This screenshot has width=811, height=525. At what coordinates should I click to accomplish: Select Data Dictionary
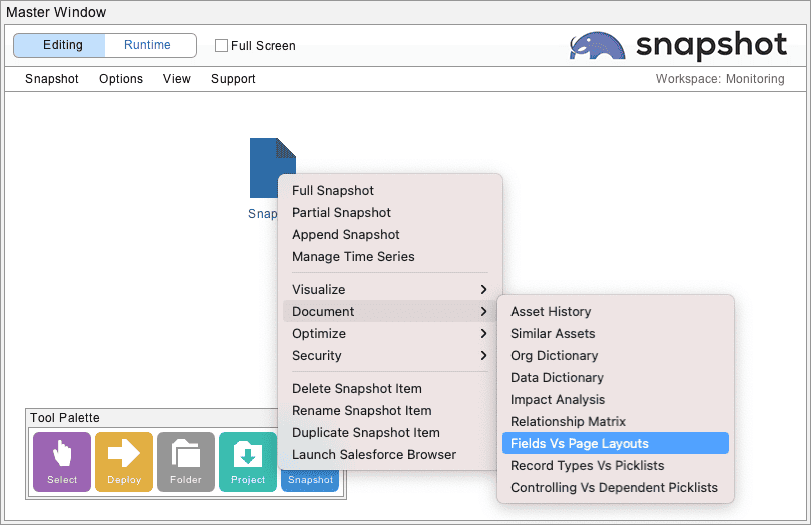click(615, 378)
